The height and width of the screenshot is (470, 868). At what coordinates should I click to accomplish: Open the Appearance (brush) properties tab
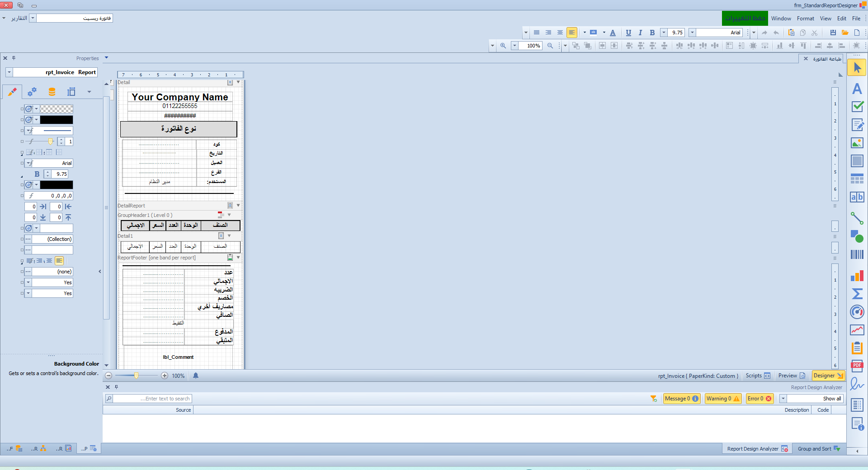(12, 92)
